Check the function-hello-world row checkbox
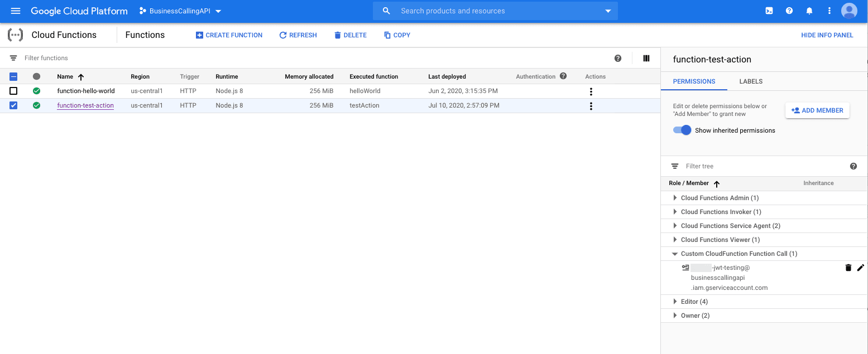Screen dimensions: 868x354 [x=13, y=90]
